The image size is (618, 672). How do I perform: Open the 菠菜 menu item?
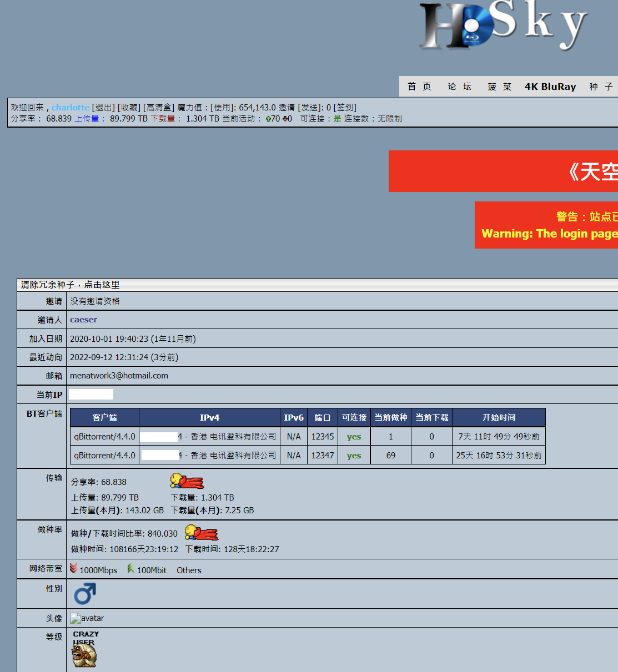(x=499, y=87)
